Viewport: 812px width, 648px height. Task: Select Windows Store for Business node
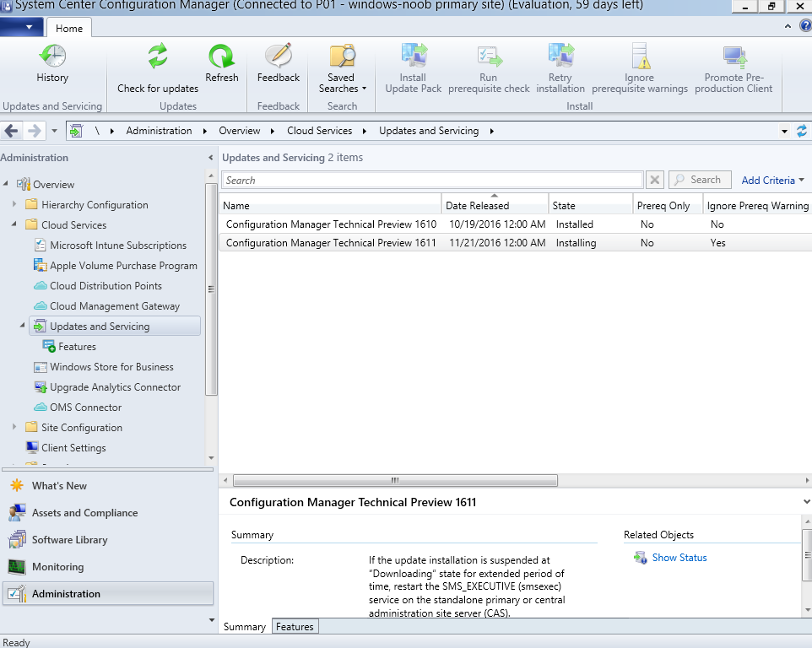(x=111, y=367)
